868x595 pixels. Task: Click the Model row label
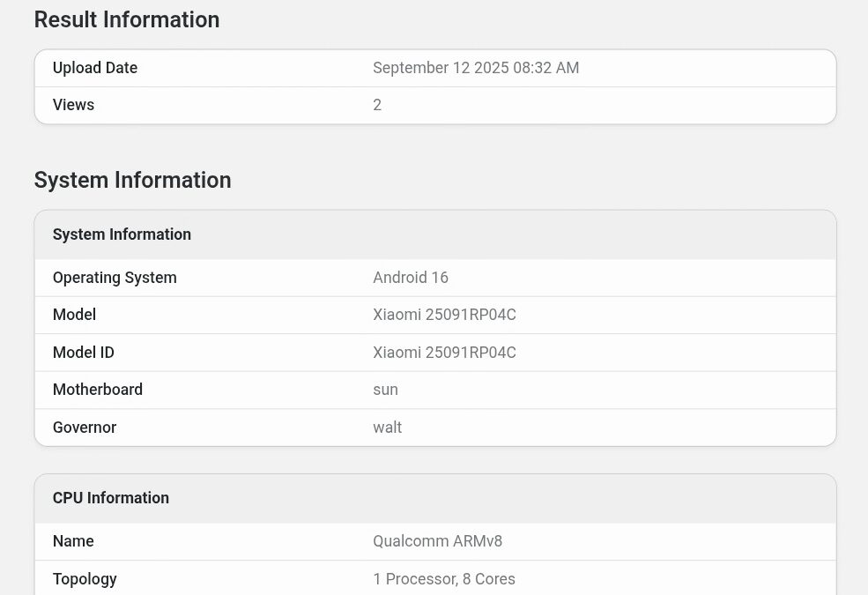coord(74,315)
